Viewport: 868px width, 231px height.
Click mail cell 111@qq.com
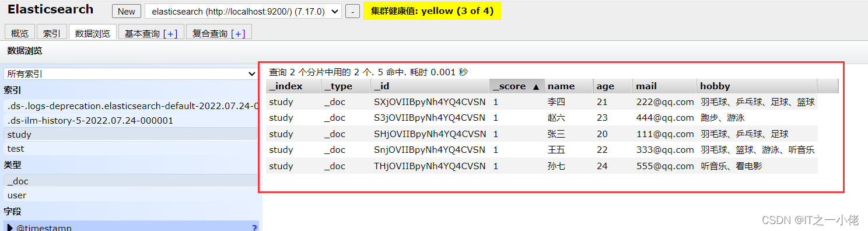click(x=665, y=134)
